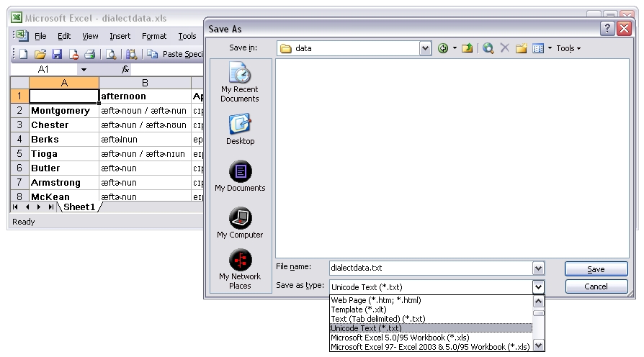Screen dimensions: 644x357
Task: Open the Insert menu in Excel
Action: pos(120,36)
